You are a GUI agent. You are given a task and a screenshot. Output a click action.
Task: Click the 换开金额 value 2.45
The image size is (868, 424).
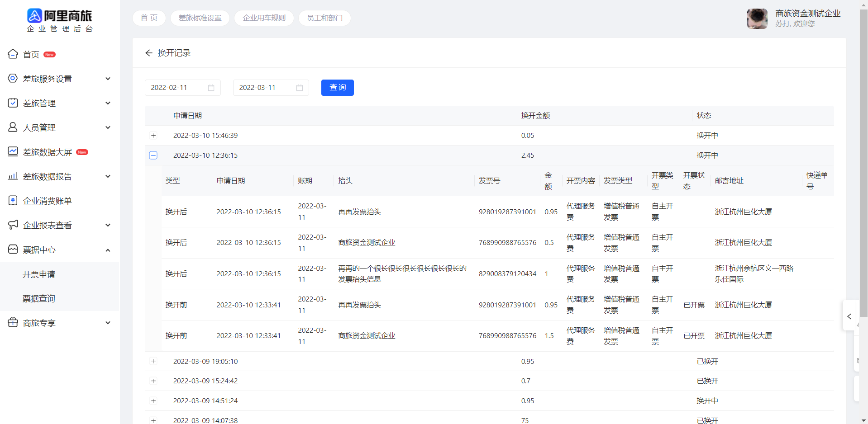[x=528, y=155]
